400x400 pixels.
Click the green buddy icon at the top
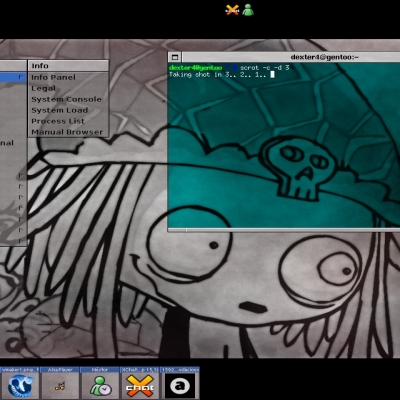(x=248, y=10)
